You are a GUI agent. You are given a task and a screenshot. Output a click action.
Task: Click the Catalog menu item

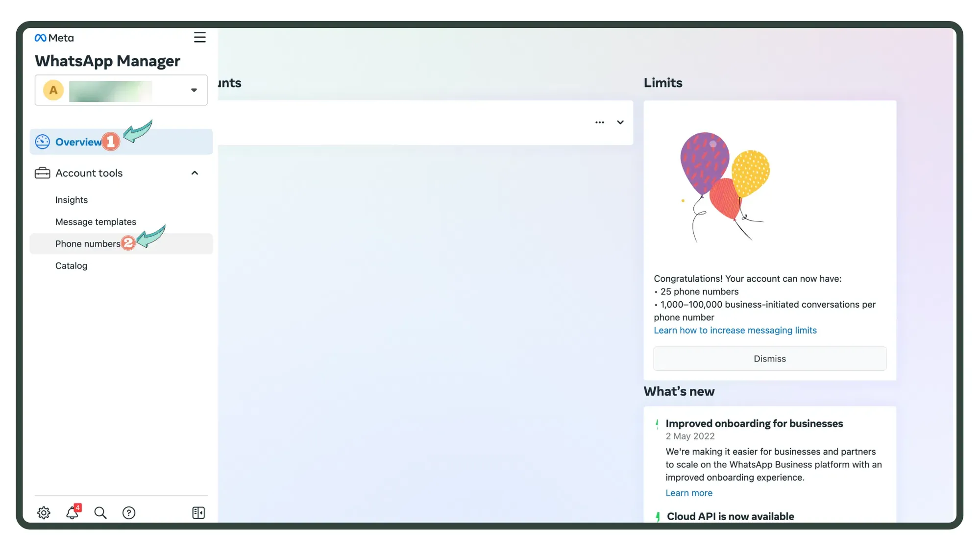point(71,265)
